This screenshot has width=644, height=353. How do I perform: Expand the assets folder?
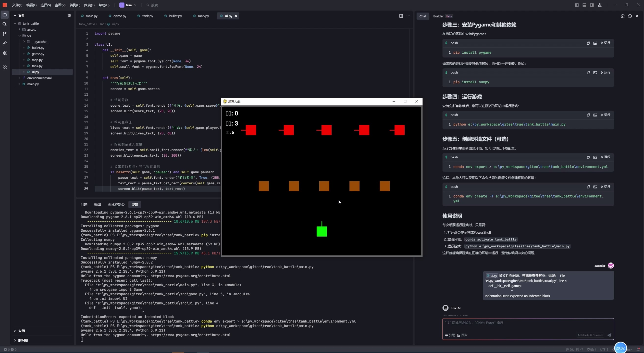tap(32, 29)
